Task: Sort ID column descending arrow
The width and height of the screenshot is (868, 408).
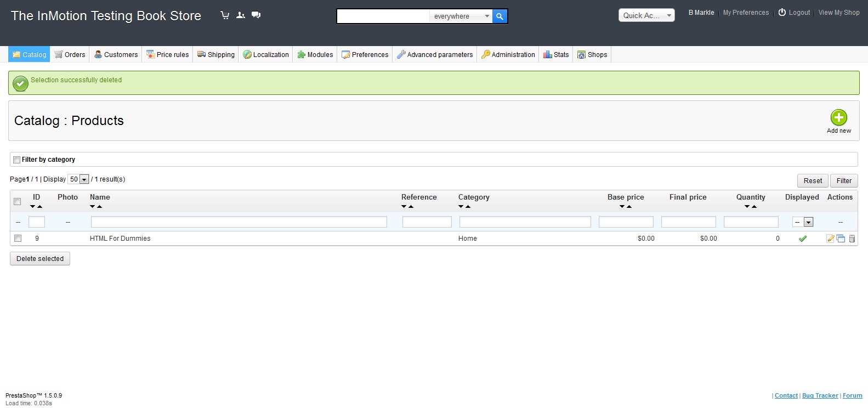Action: pyautogui.click(x=33, y=207)
